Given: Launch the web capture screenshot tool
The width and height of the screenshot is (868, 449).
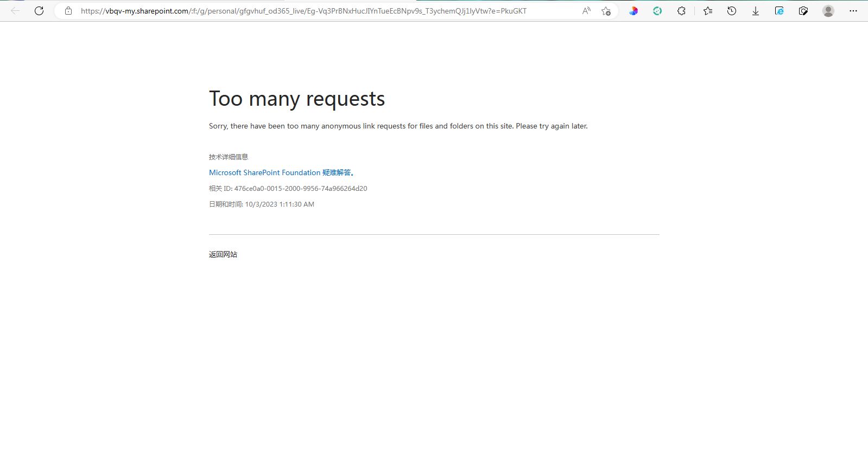Looking at the screenshot, I should coord(803,11).
